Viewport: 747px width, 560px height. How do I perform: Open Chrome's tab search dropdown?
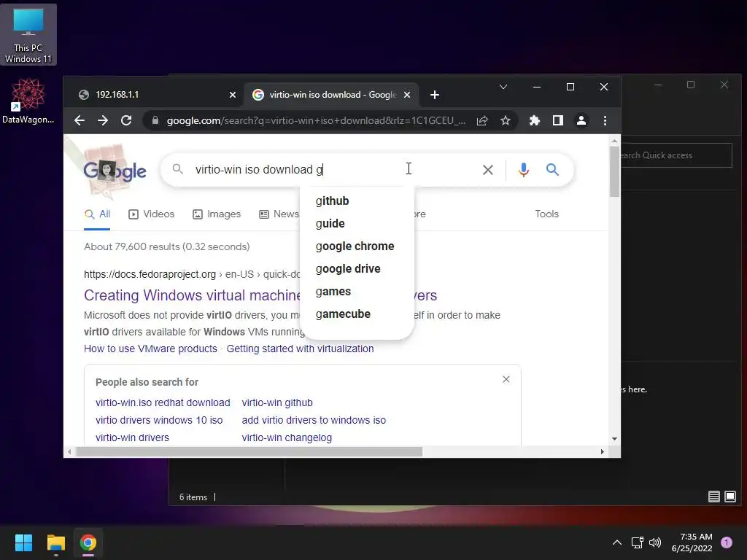click(503, 87)
